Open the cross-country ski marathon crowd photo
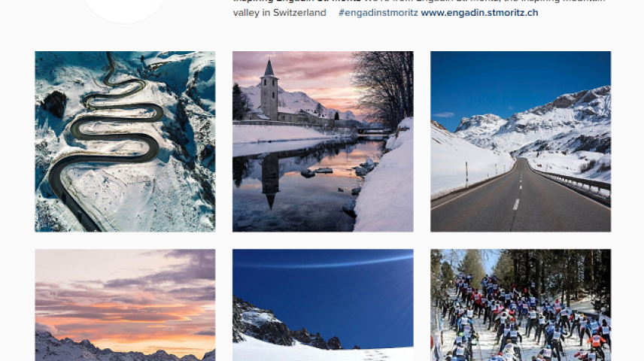 [x=521, y=305]
